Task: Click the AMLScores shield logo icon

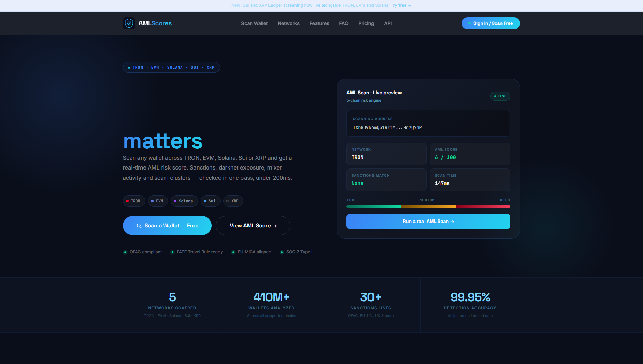Action: pyautogui.click(x=129, y=23)
